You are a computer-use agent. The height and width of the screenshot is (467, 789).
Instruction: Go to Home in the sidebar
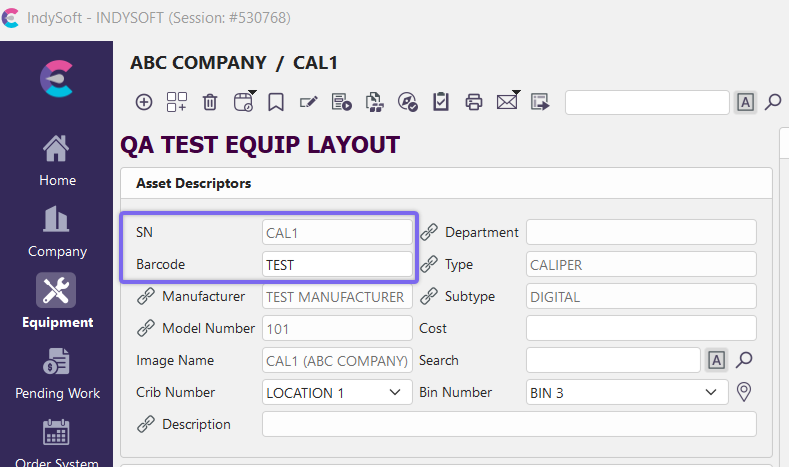[57, 160]
